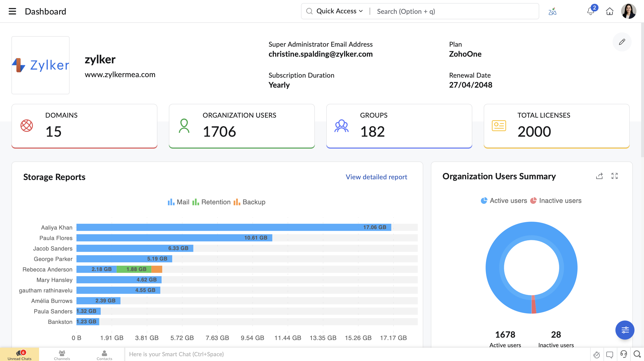Click the Zylker organization logo

40,65
